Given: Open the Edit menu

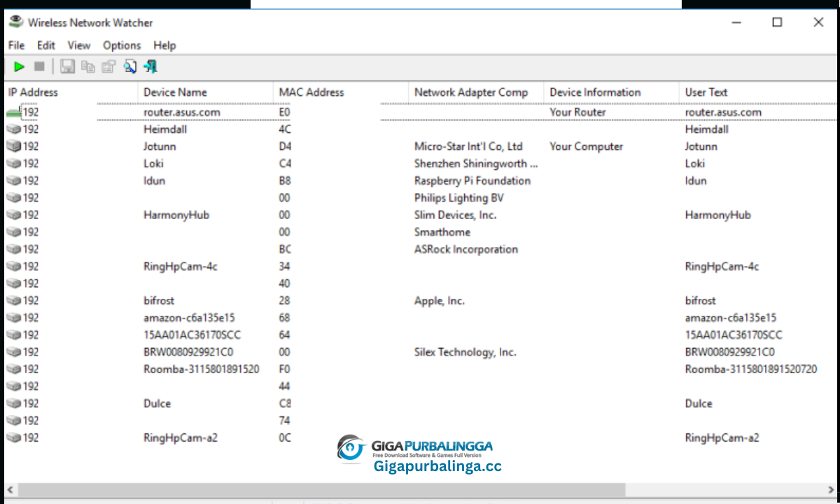Looking at the screenshot, I should (46, 45).
